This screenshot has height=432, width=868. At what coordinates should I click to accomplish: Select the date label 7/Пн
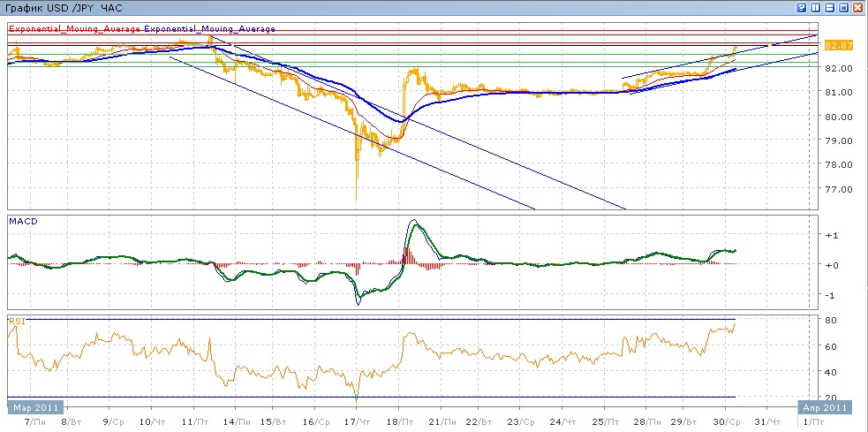(36, 422)
